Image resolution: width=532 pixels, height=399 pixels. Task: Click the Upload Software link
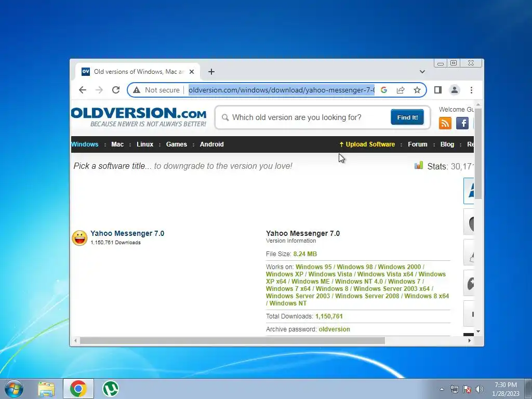coord(367,144)
